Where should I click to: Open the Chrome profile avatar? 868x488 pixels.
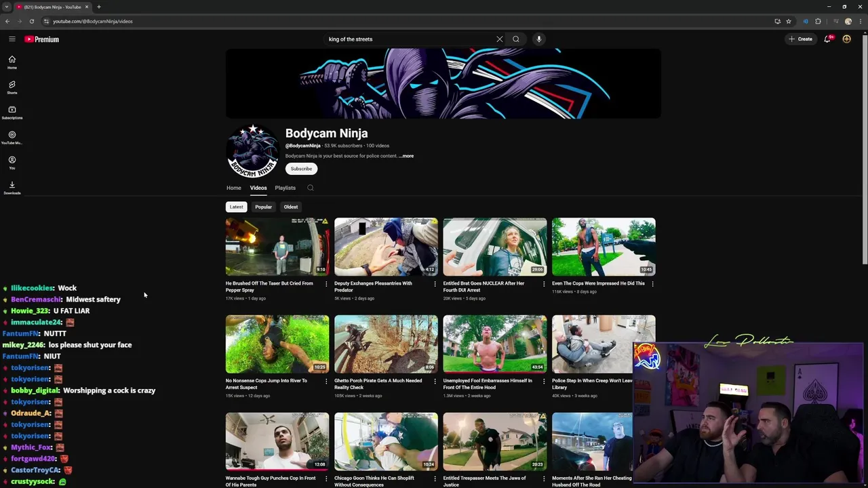pyautogui.click(x=848, y=21)
